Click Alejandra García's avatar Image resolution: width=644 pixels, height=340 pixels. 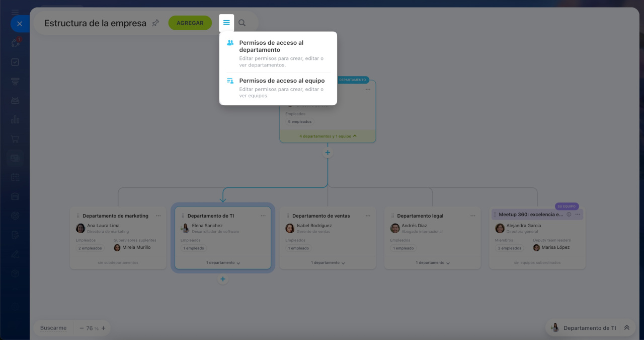pos(500,228)
